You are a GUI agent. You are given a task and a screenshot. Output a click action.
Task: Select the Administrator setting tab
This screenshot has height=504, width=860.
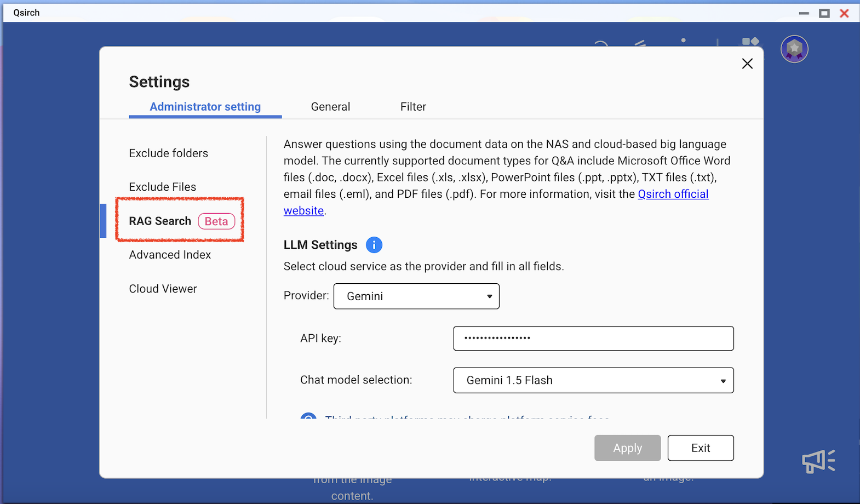205,107
